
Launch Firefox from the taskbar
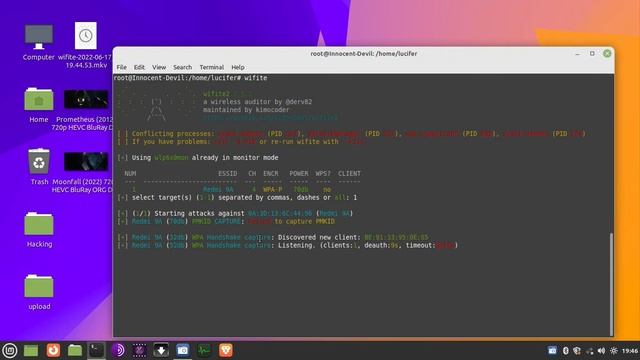click(x=53, y=350)
